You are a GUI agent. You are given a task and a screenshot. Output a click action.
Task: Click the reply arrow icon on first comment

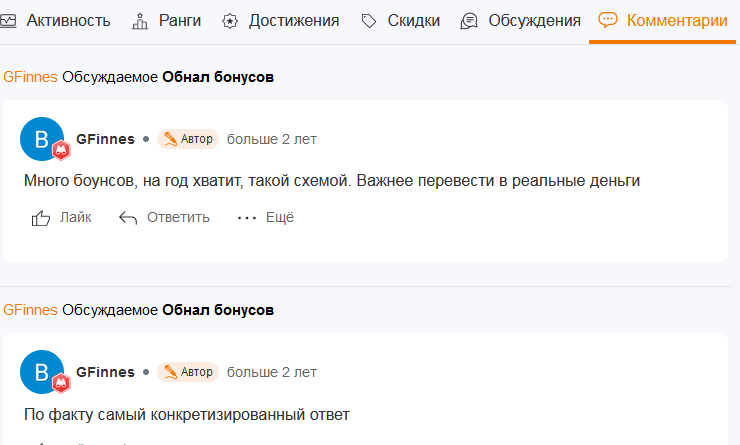pyautogui.click(x=128, y=218)
